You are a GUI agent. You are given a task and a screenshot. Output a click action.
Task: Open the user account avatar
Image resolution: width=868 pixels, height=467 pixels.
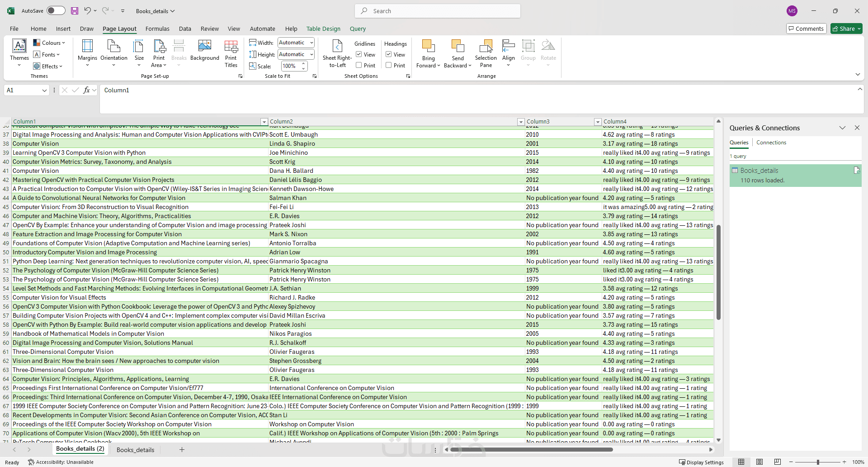792,11
